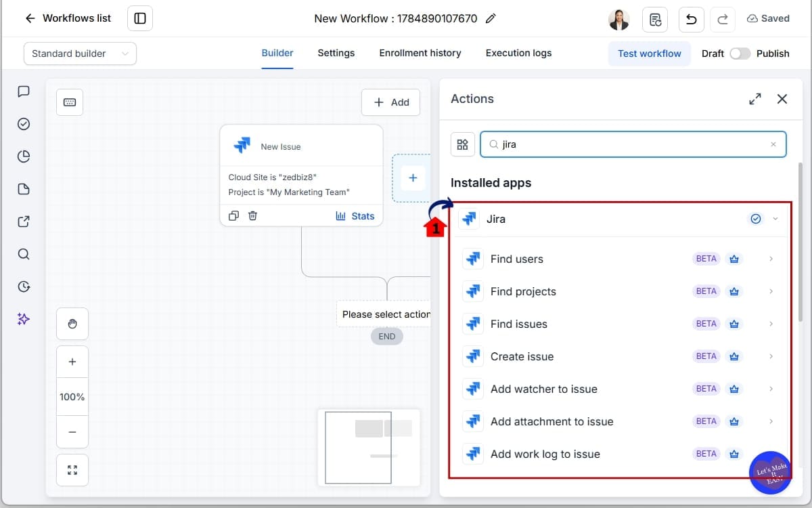Open the AI sparkle sidebar icon
Image resolution: width=812 pixels, height=508 pixels.
24,319
